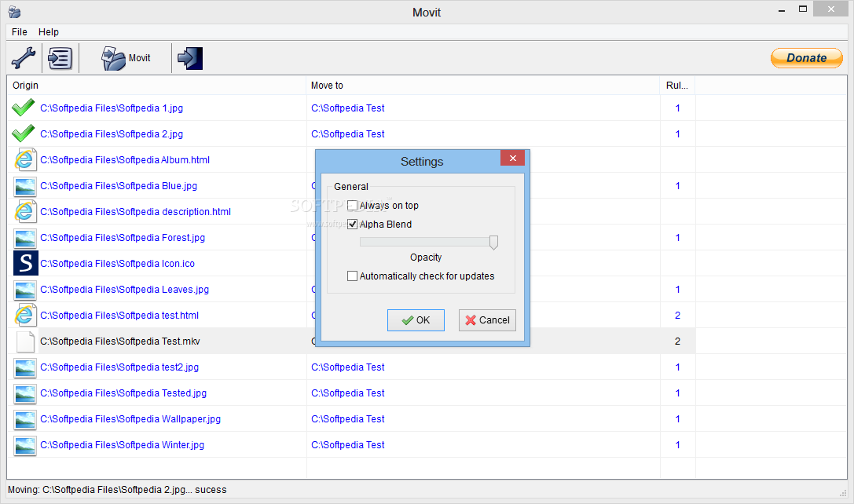This screenshot has width=854, height=504.
Task: Click the IE icon for Softpedia Album.html
Action: [x=24, y=160]
